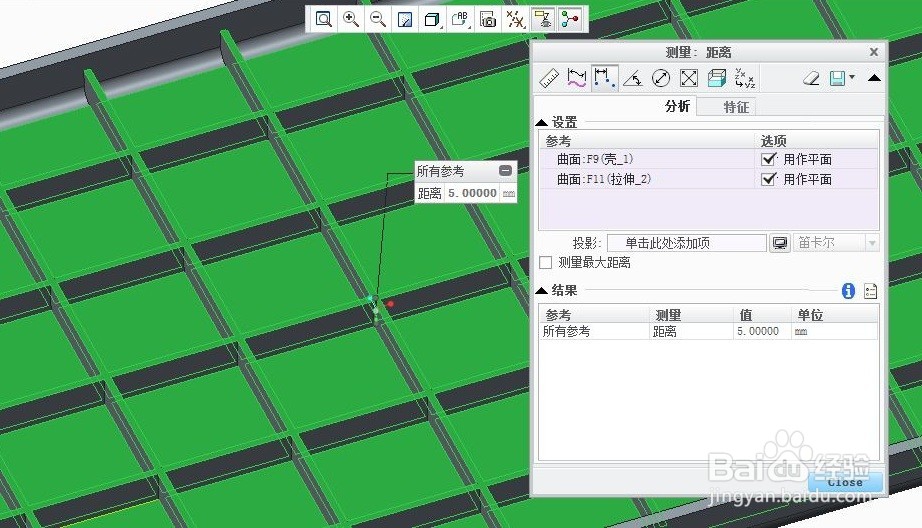
Task: Click the view manager camera icon
Action: [487, 19]
